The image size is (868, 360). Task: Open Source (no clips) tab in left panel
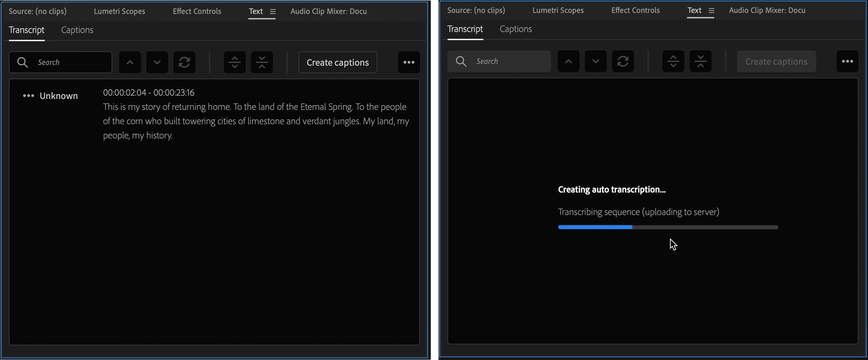click(38, 11)
